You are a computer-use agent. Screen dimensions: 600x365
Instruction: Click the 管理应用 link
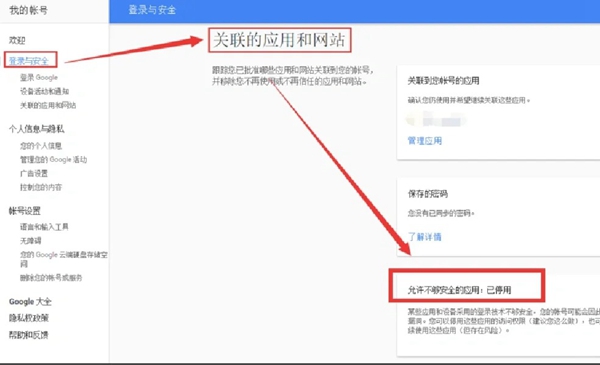pyautogui.click(x=425, y=141)
